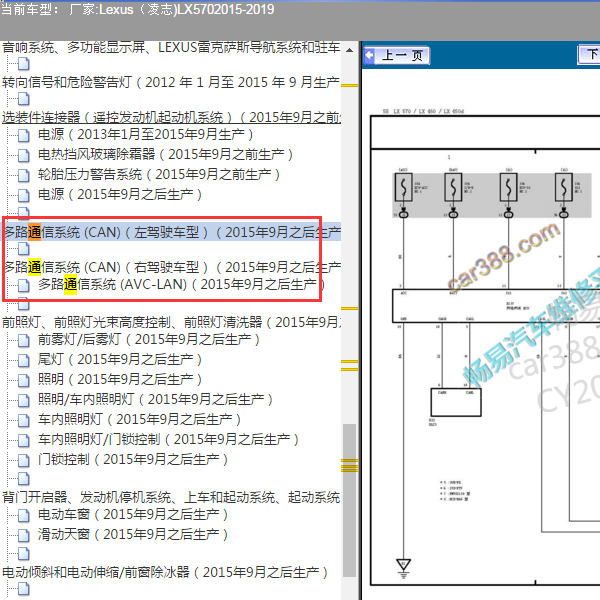This screenshot has height=600, width=600.
Task: Click page icon beside 前雾灯/后雾灯
Action: (24, 340)
